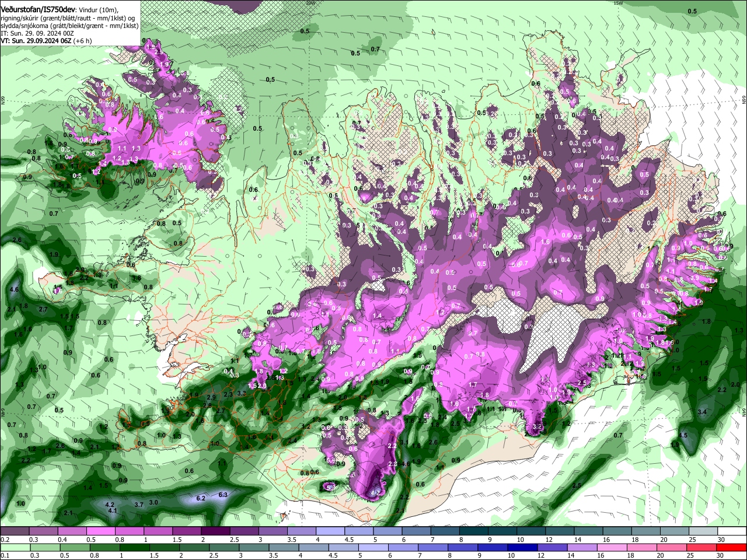Screen dimensions: 747x560
Task: Click the lower legend swatch starting at 25
Action: 701,548
